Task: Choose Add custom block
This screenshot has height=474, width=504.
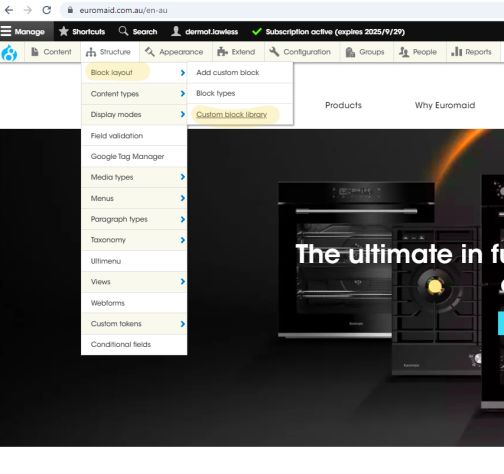Action: click(228, 72)
